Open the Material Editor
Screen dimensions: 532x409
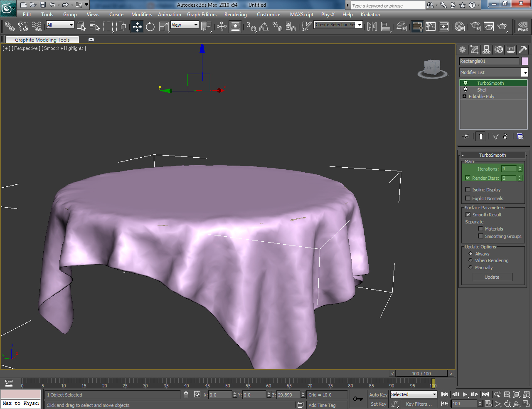pyautogui.click(x=460, y=26)
